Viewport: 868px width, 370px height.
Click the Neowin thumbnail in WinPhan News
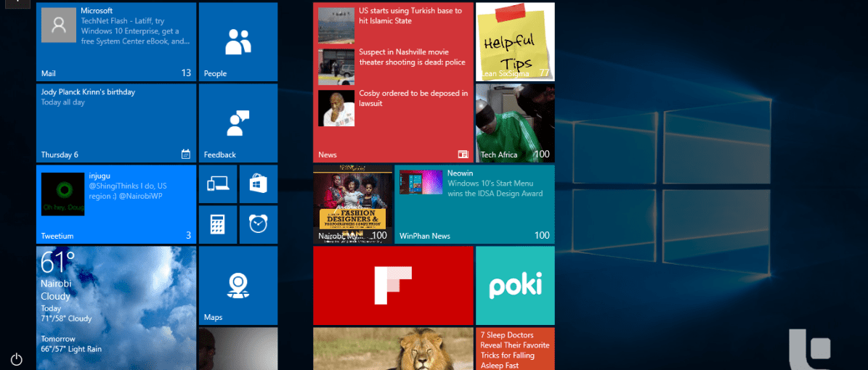(421, 183)
